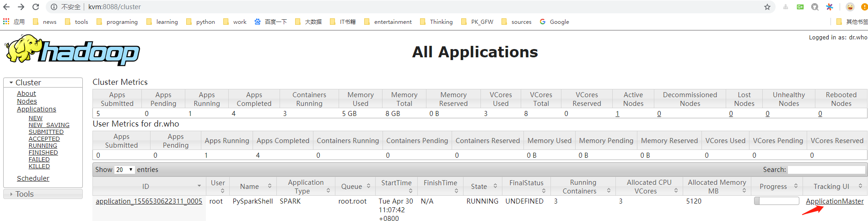This screenshot has width=868, height=221.
Task: Filter applications by ACCEPTED state
Action: [44, 139]
